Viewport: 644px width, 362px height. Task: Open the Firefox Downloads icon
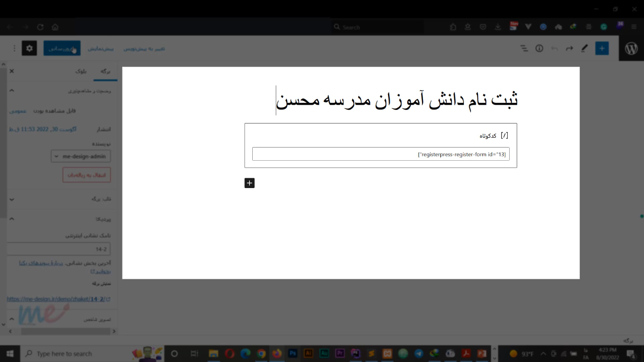click(x=498, y=27)
